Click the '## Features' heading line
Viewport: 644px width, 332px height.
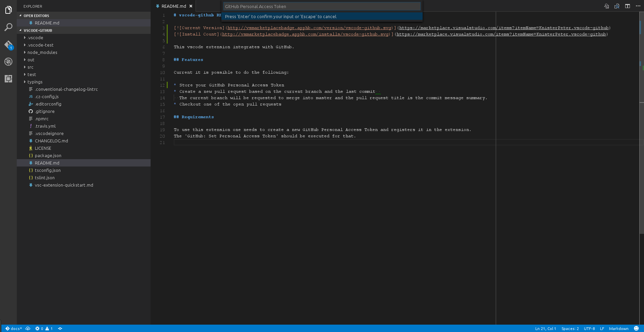coord(189,60)
